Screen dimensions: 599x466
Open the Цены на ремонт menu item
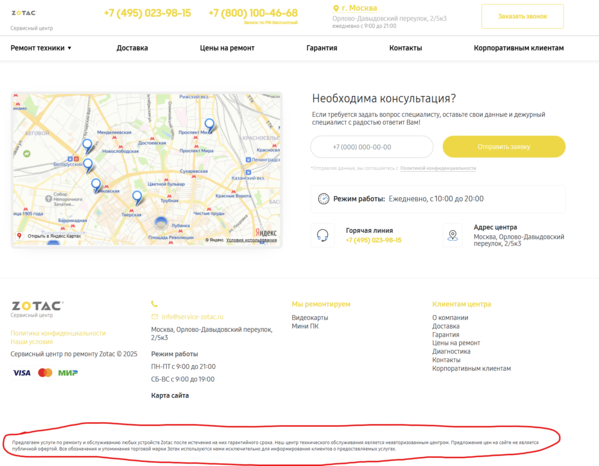[x=227, y=48]
